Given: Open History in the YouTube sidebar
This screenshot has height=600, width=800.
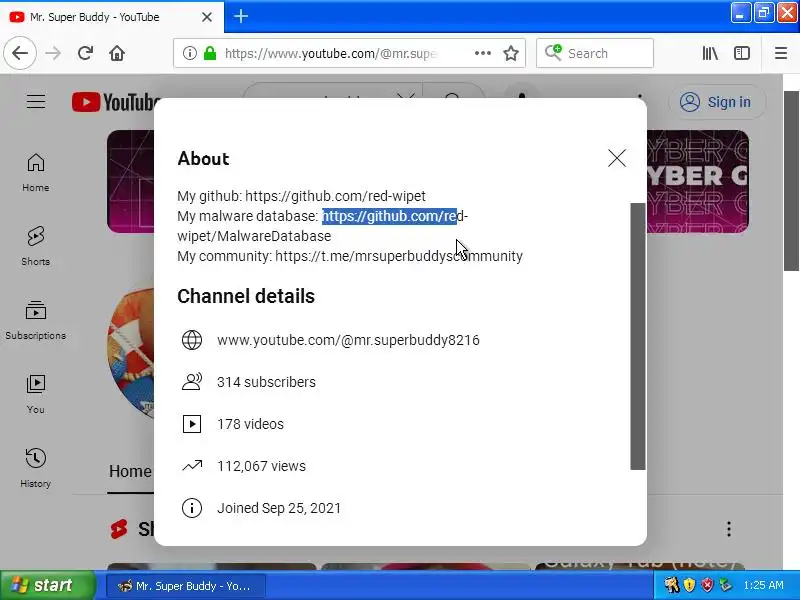Looking at the screenshot, I should click(x=36, y=468).
